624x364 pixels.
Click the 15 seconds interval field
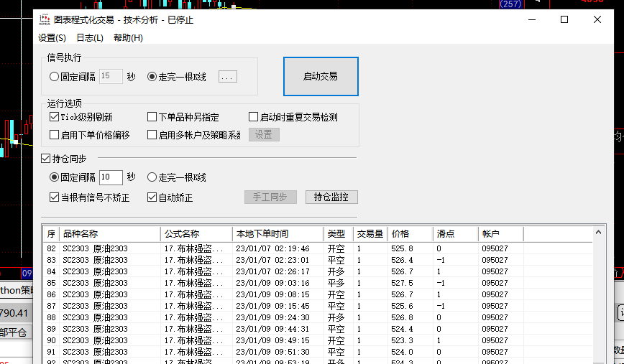(x=111, y=76)
